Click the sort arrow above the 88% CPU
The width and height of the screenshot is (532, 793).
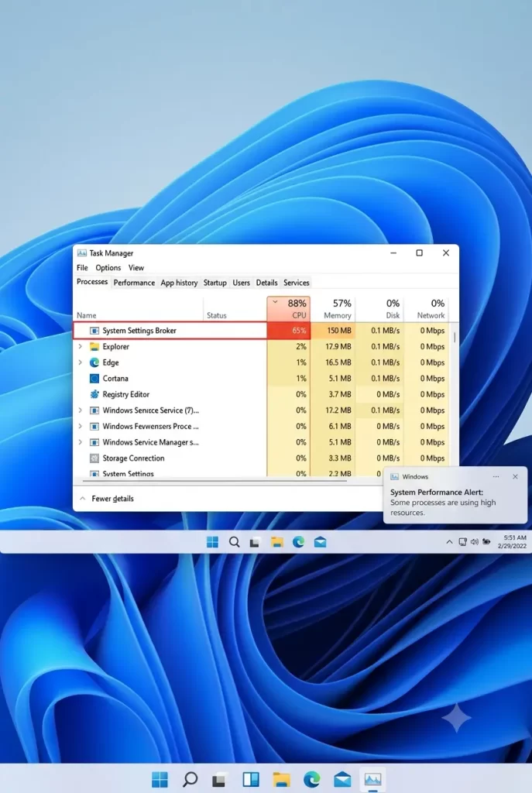coord(275,303)
